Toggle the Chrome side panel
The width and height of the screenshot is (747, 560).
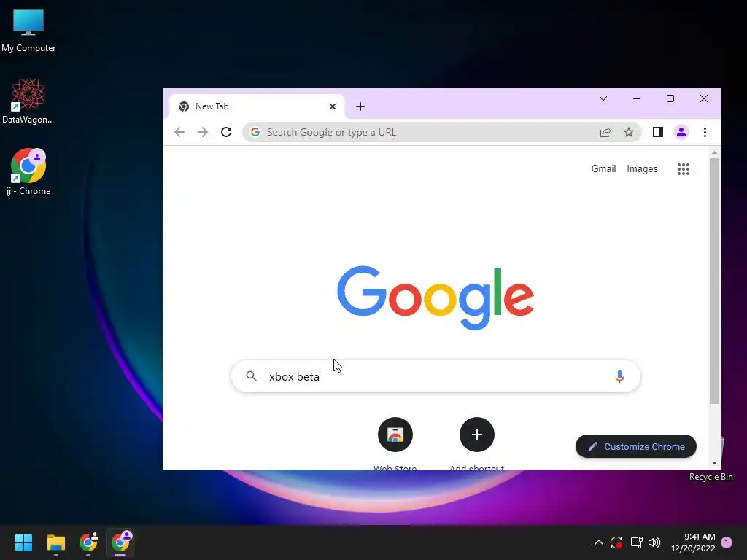658,132
